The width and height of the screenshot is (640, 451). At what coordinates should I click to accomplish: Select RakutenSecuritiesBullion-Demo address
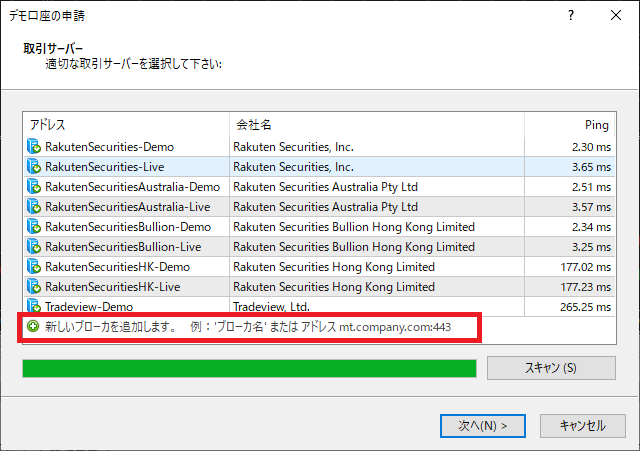(128, 227)
